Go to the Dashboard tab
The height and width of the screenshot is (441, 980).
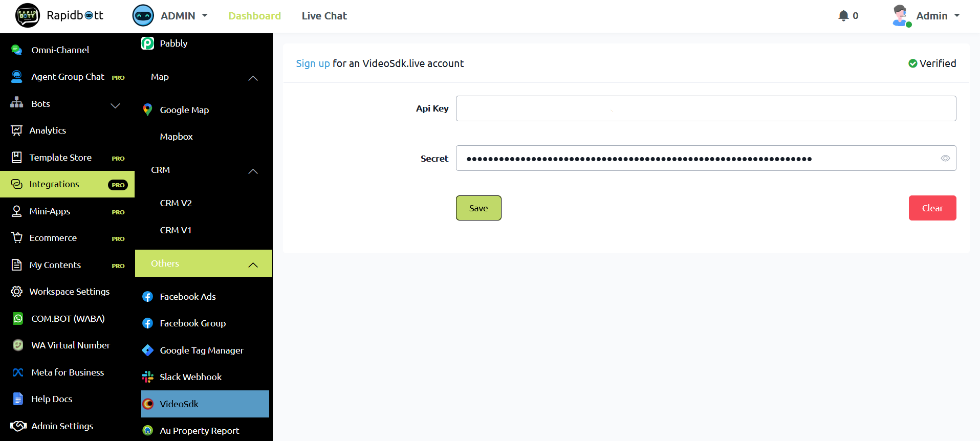(254, 16)
